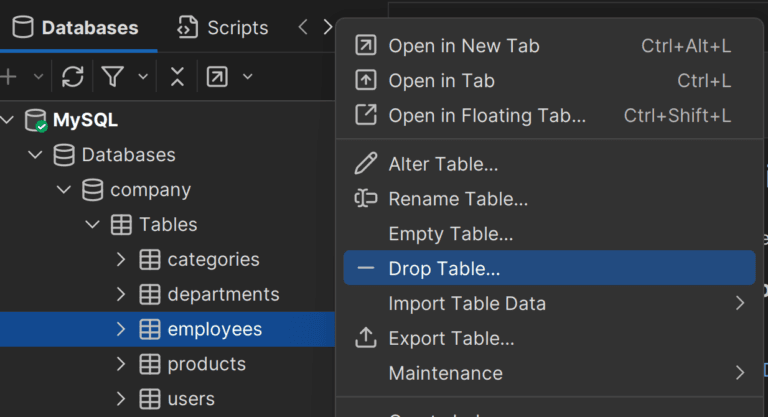The image size is (768, 417).
Task: Click the open in tab toolbar icon
Action: [217, 76]
